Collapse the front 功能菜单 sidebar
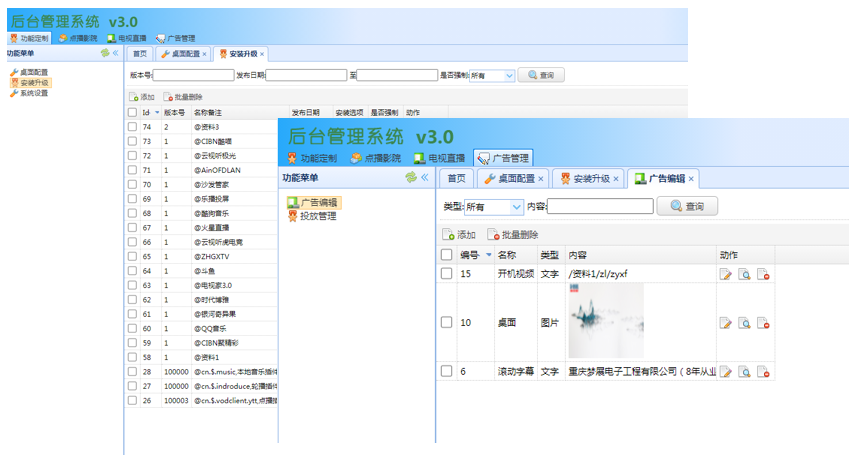This screenshot has width=863, height=461. (x=424, y=177)
